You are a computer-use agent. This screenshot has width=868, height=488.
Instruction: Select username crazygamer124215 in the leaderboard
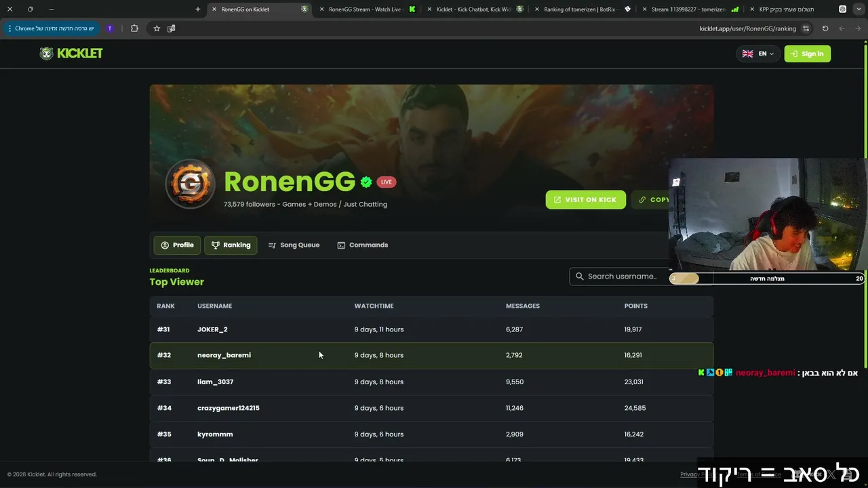point(229,408)
